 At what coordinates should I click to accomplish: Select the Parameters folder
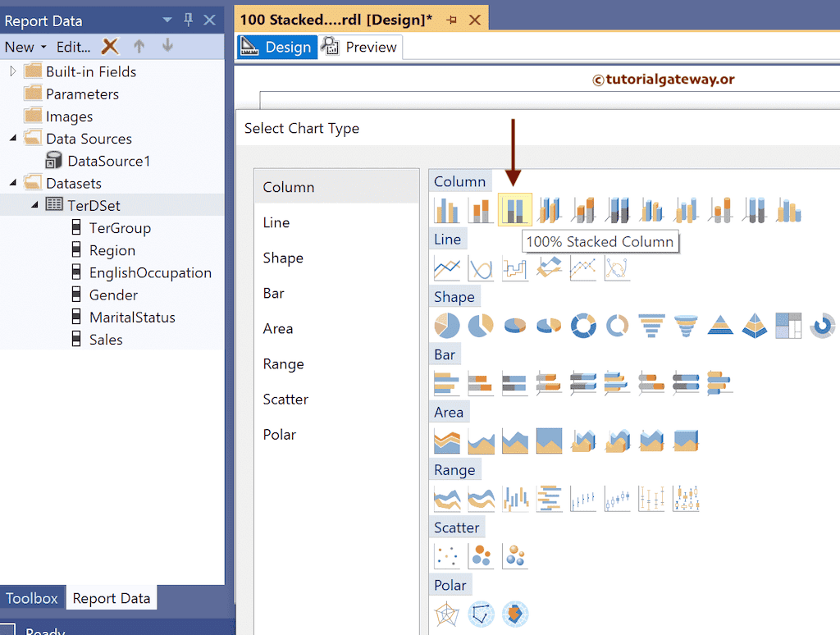(82, 94)
